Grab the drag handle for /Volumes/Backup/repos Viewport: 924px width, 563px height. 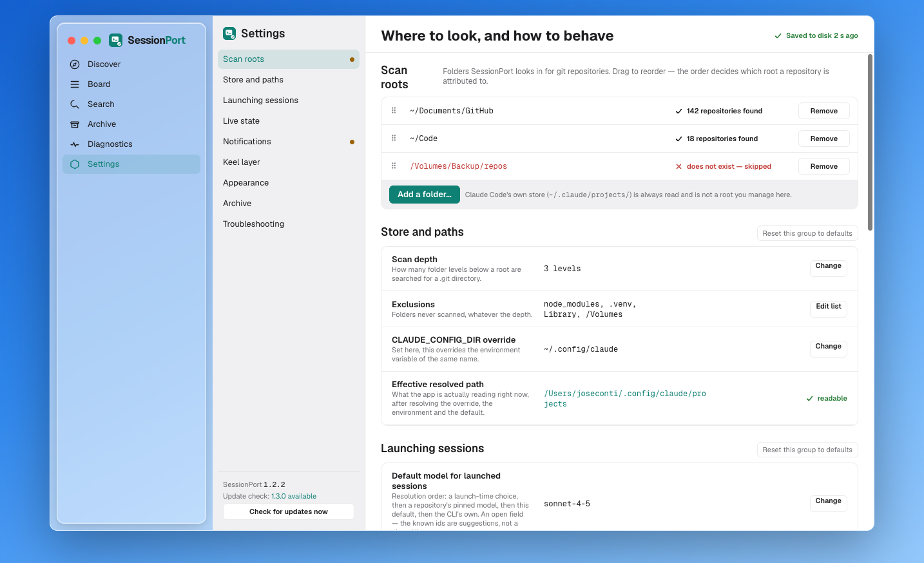pyautogui.click(x=394, y=166)
